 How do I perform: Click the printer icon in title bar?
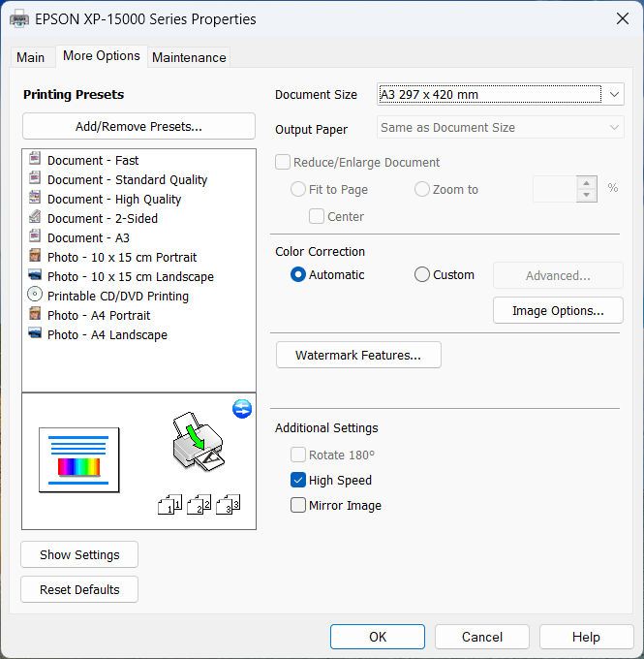(x=19, y=19)
